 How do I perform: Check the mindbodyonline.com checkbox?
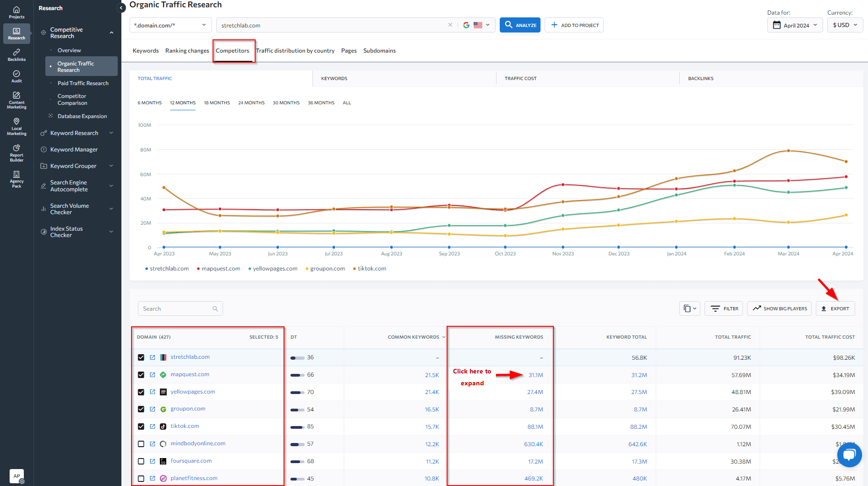(141, 444)
